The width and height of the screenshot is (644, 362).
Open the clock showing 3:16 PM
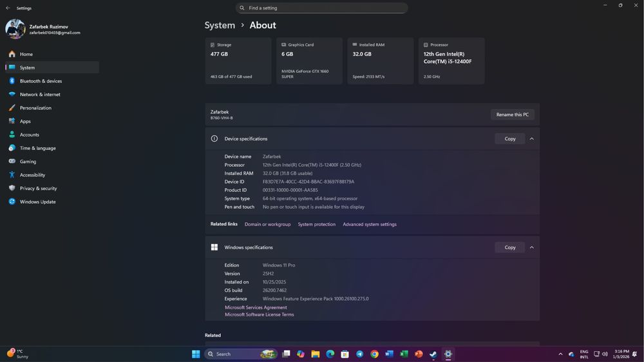(621, 354)
